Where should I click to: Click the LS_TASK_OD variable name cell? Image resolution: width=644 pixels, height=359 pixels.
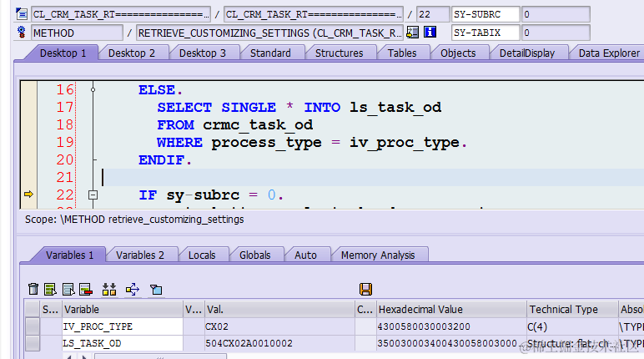tap(122, 343)
